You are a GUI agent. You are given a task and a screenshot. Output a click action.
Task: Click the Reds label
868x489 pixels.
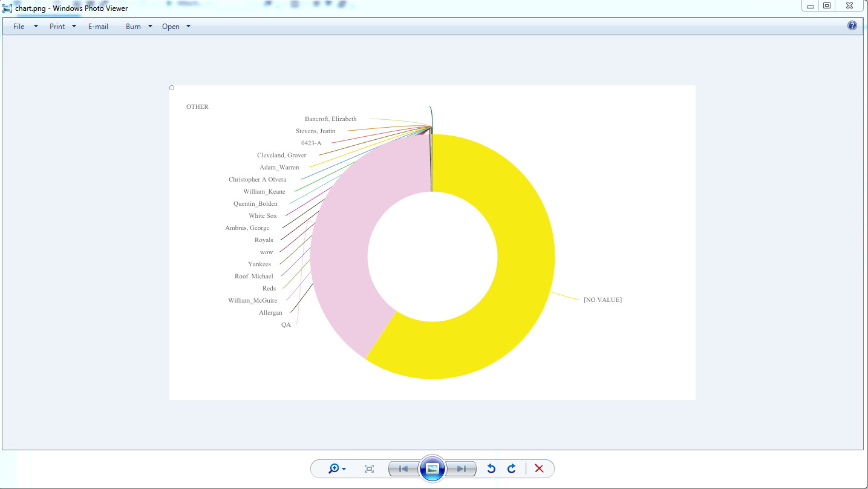(269, 288)
